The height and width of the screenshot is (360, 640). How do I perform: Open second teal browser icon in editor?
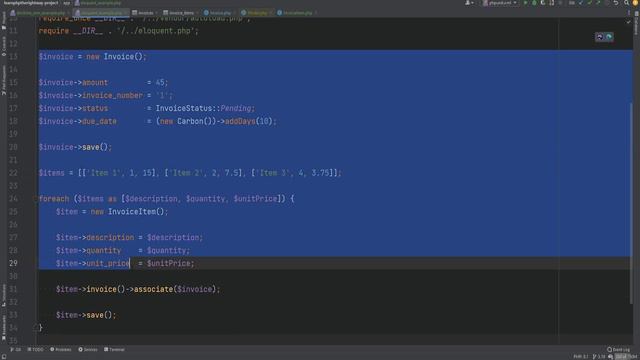609,37
